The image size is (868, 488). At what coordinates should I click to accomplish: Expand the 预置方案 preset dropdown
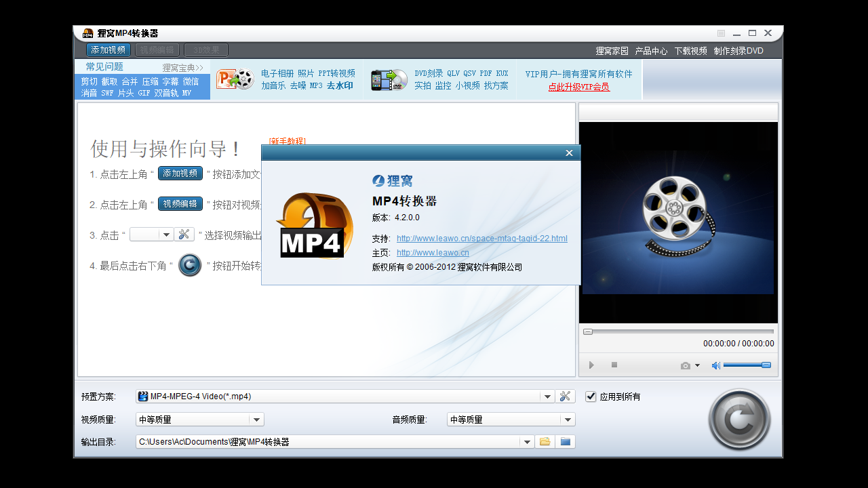point(547,396)
